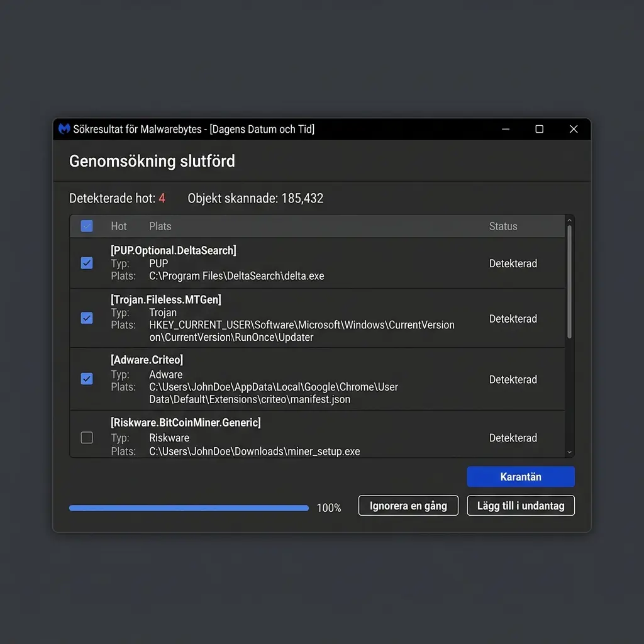Image resolution: width=644 pixels, height=644 pixels.
Task: Toggle the select-all checkbox in header
Action: click(x=87, y=226)
